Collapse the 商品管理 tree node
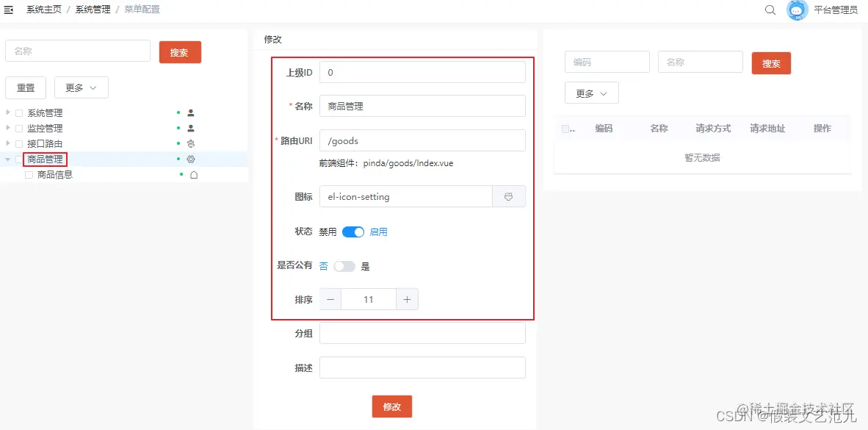Image resolution: width=868 pixels, height=430 pixels. click(8, 159)
